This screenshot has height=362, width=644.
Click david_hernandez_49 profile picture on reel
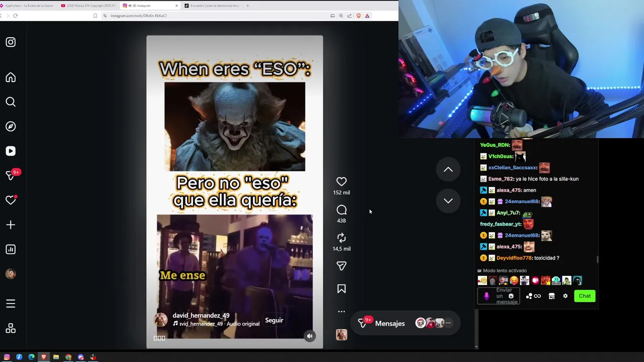pyautogui.click(x=160, y=320)
